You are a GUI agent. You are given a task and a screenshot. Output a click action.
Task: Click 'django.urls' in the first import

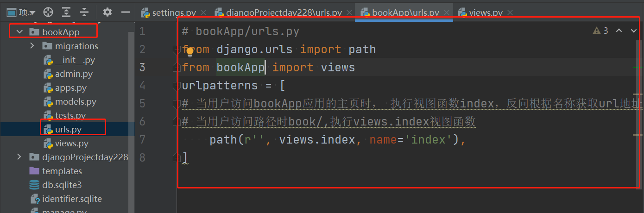coord(255,50)
